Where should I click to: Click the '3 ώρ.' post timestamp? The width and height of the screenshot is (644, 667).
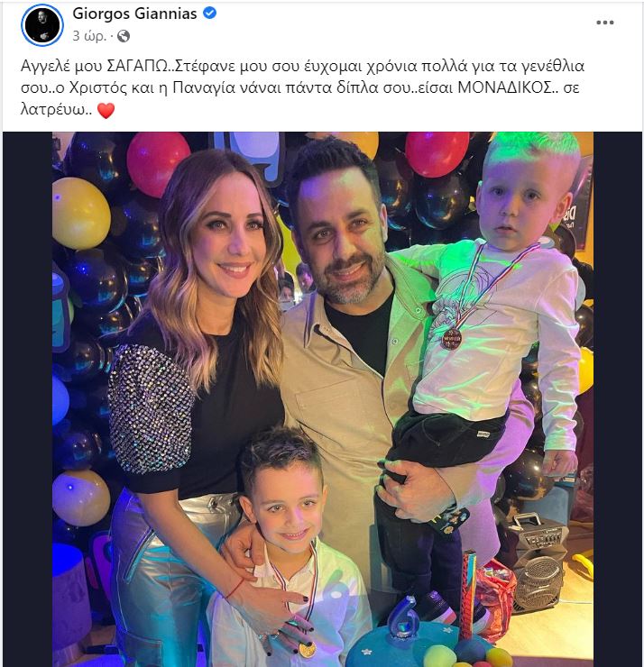point(89,36)
